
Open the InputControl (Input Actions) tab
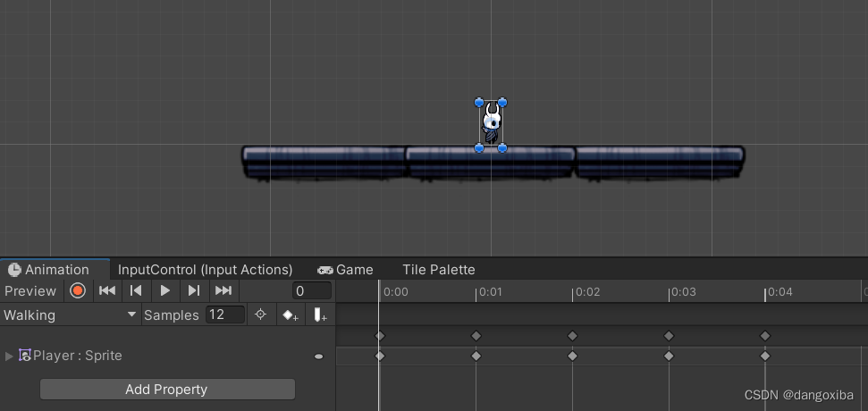[205, 270]
